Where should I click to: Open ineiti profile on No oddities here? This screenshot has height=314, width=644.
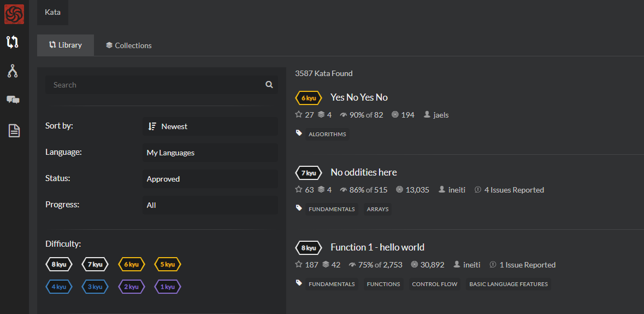pyautogui.click(x=457, y=190)
